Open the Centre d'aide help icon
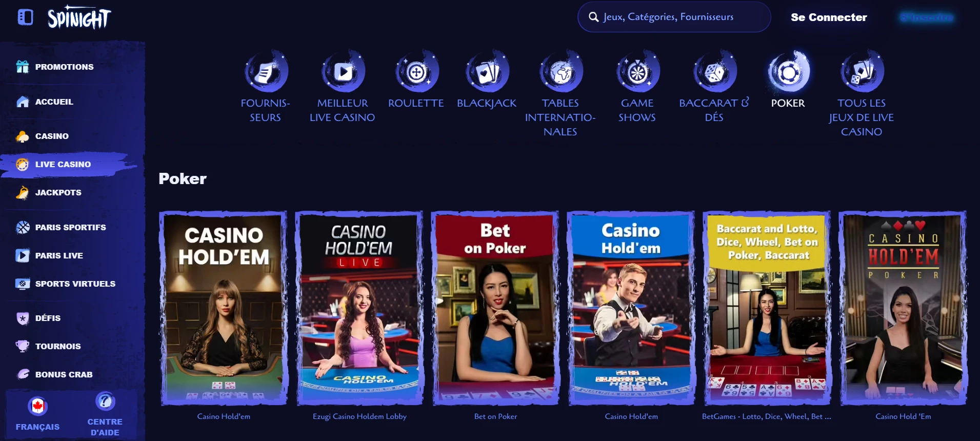 click(105, 401)
